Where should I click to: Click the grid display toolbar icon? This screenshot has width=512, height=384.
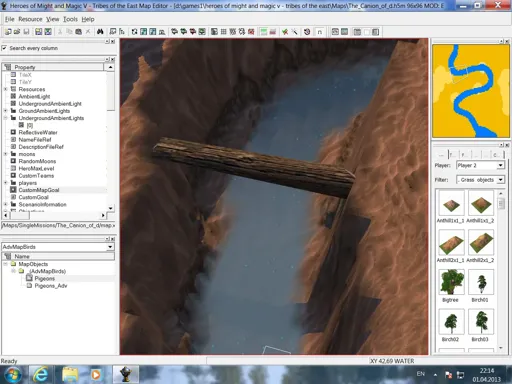pos(224,32)
